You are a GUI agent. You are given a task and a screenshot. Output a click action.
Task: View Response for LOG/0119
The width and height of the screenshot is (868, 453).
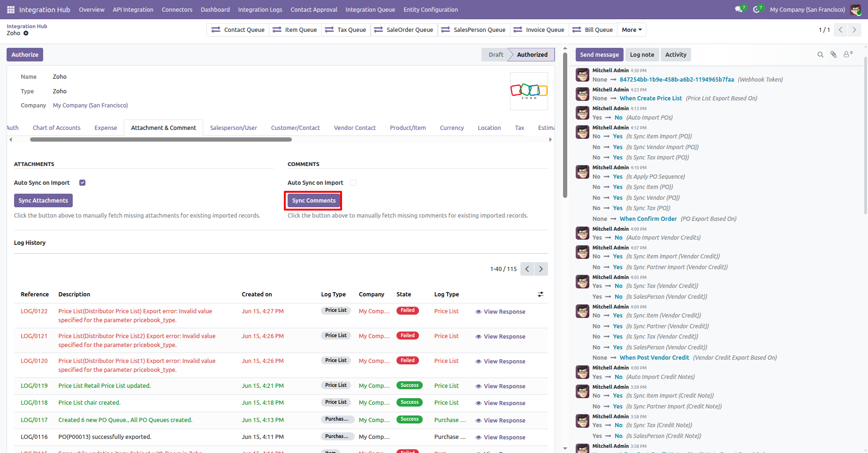500,386
